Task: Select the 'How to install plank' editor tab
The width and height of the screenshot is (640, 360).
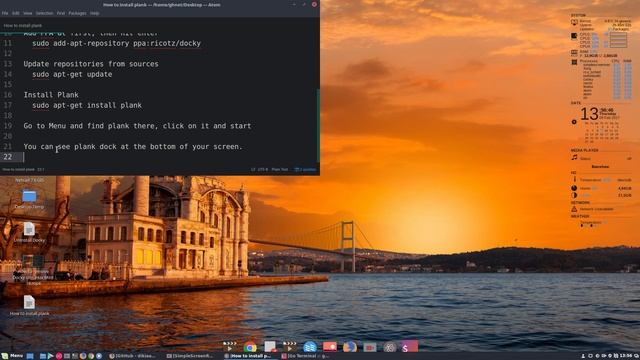Action: (23, 25)
